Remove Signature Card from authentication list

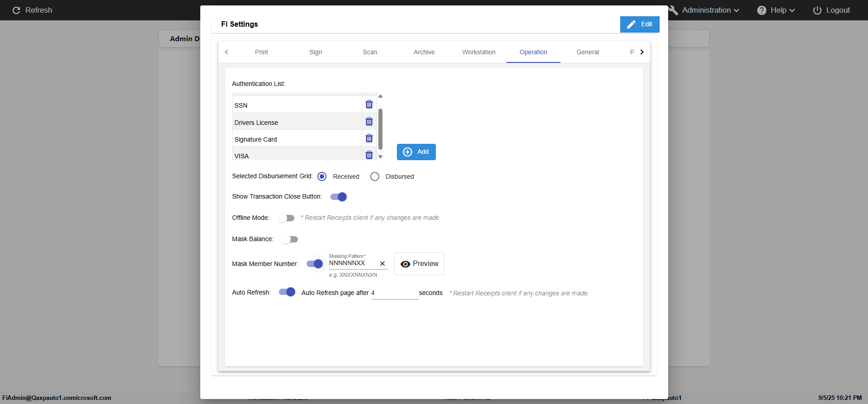369,138
